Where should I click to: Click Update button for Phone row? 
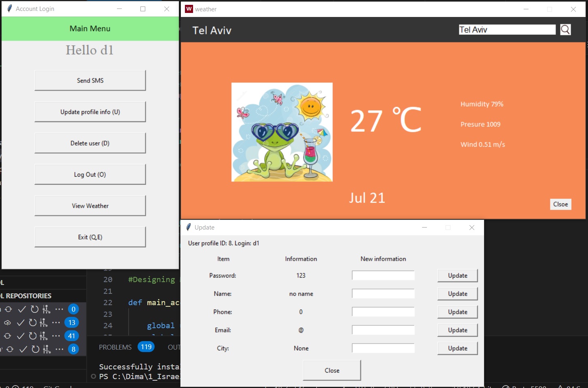tap(458, 312)
